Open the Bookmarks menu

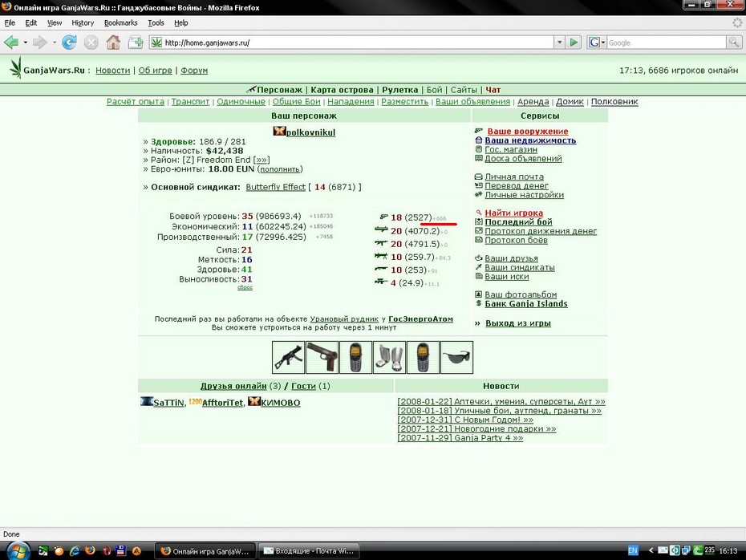pyautogui.click(x=121, y=22)
